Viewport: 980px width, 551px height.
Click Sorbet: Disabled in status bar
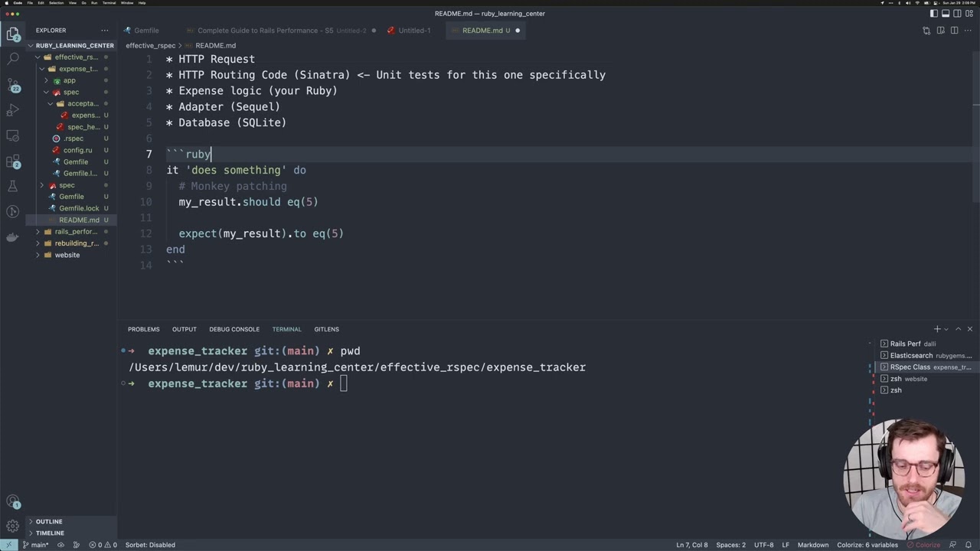tap(150, 545)
